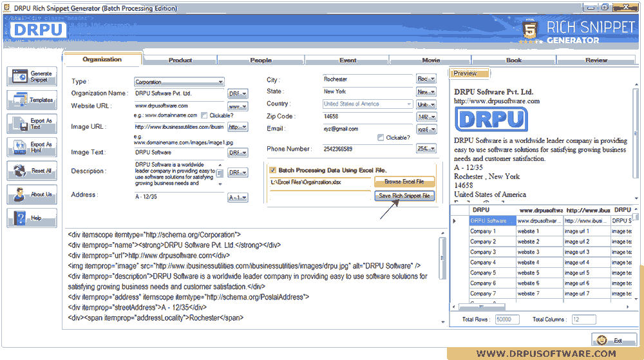Click the DRPU image in Preview pane
Screen dimensions: 644x360
491,119
